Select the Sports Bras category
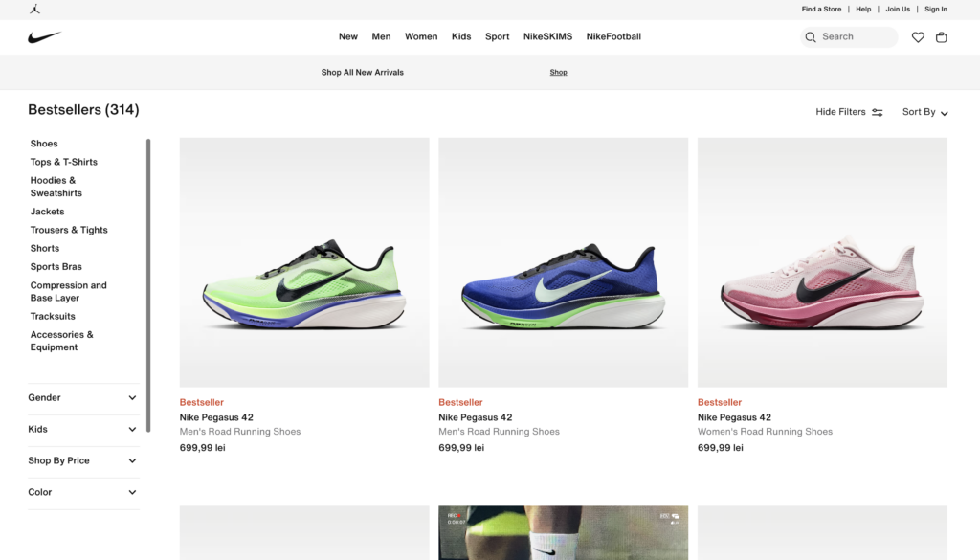Image resolution: width=980 pixels, height=560 pixels. click(56, 266)
